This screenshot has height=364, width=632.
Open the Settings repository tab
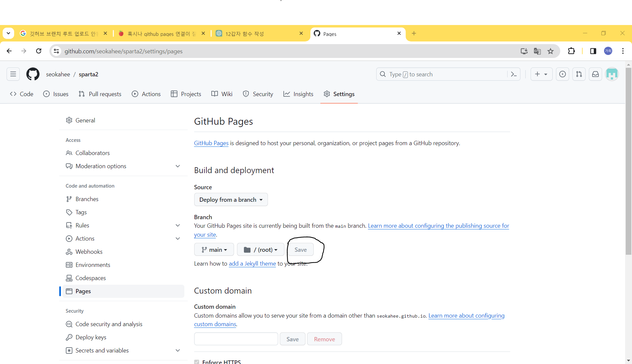click(x=339, y=94)
